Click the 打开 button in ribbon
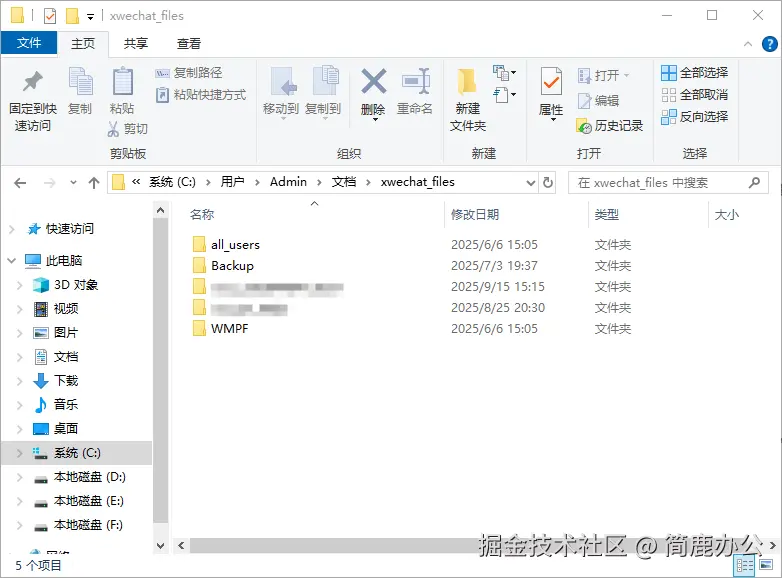 (x=603, y=76)
